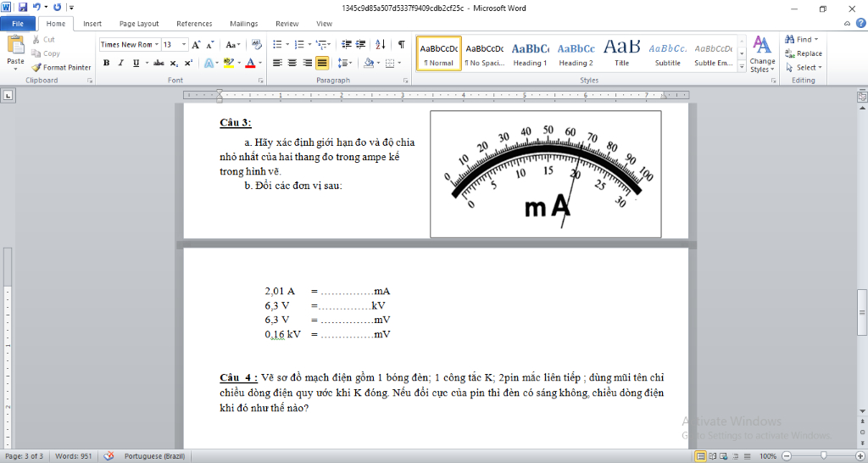Viewport: 868px width, 463px height.
Task: Toggle Show/Hide paragraph marks
Action: [x=401, y=45]
